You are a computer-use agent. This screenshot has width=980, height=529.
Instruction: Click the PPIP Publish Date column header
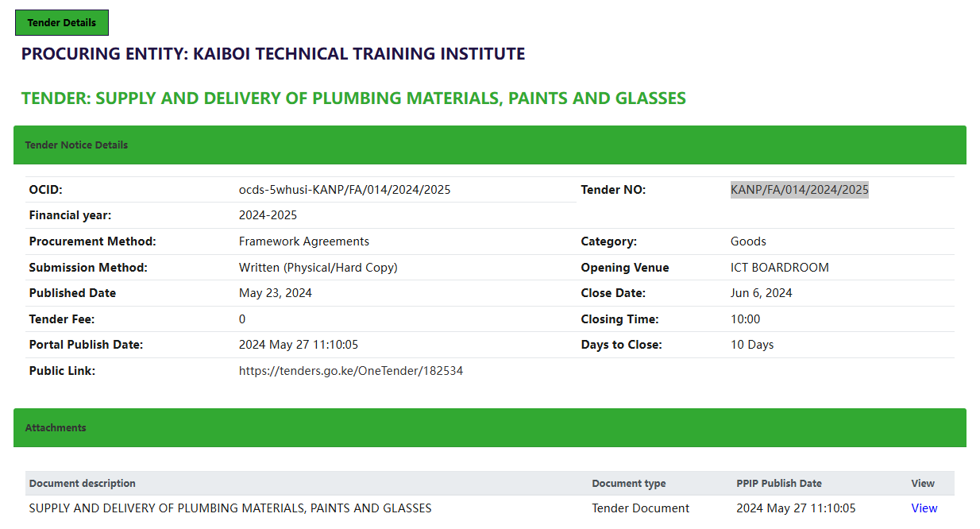tap(779, 483)
